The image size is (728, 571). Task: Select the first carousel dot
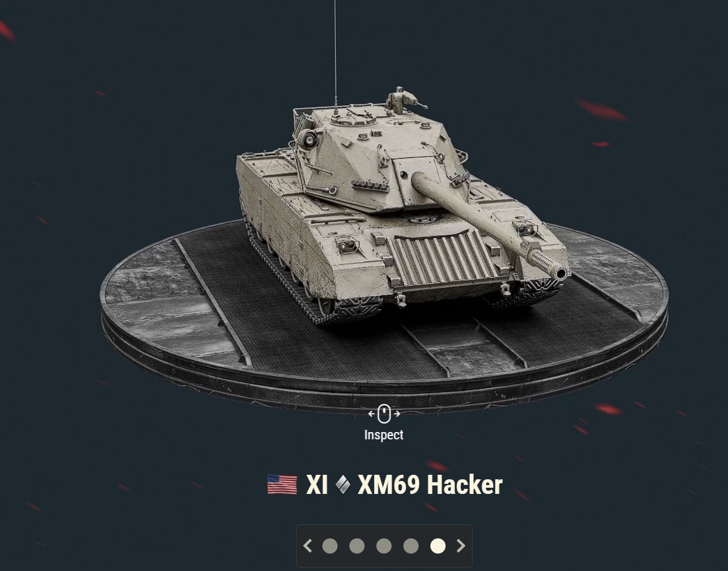[x=330, y=546]
